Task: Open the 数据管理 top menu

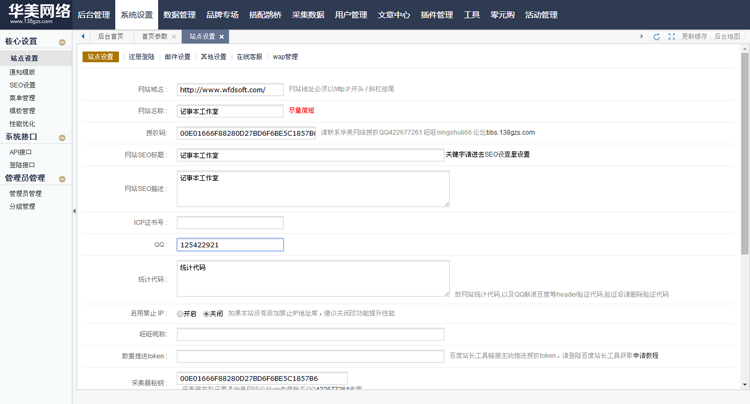Action: tap(179, 15)
